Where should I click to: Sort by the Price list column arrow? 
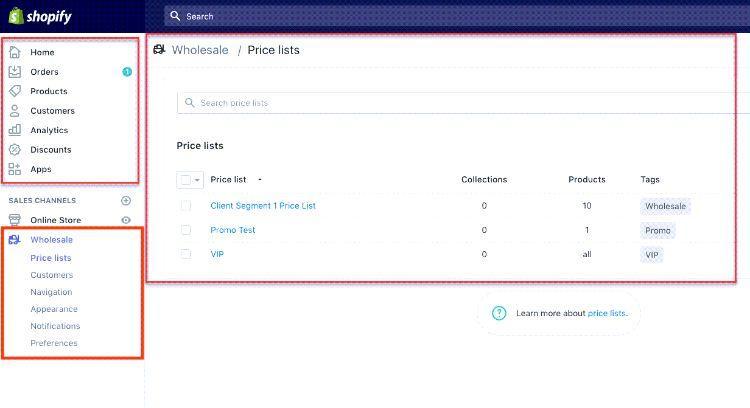pyautogui.click(x=260, y=180)
